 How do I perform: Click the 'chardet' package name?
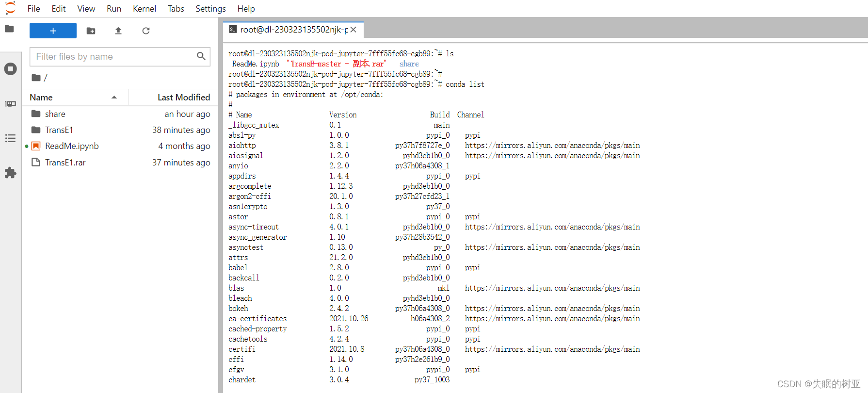click(x=242, y=380)
